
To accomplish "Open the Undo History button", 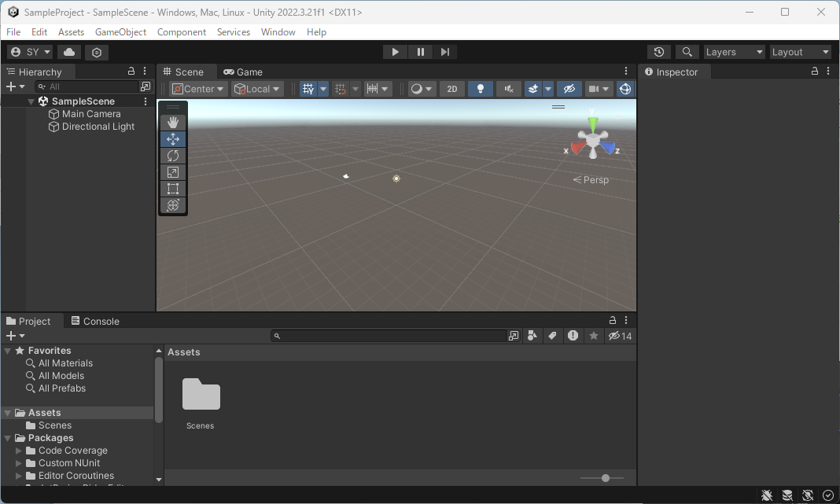I will coord(659,52).
